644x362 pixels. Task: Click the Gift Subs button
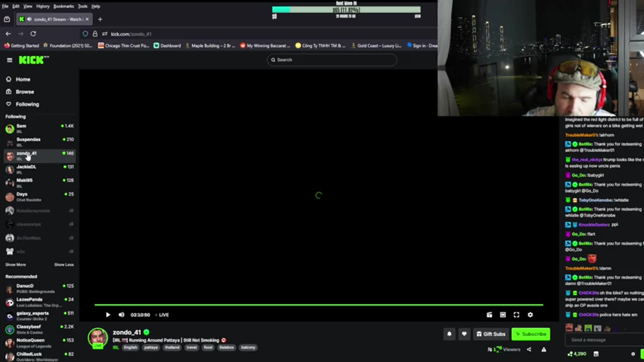point(491,334)
